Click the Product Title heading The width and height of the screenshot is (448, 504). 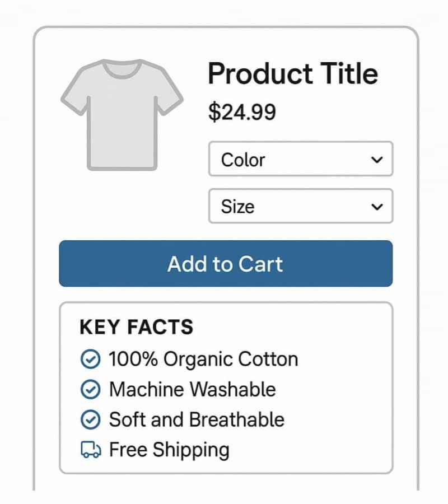tap(292, 74)
